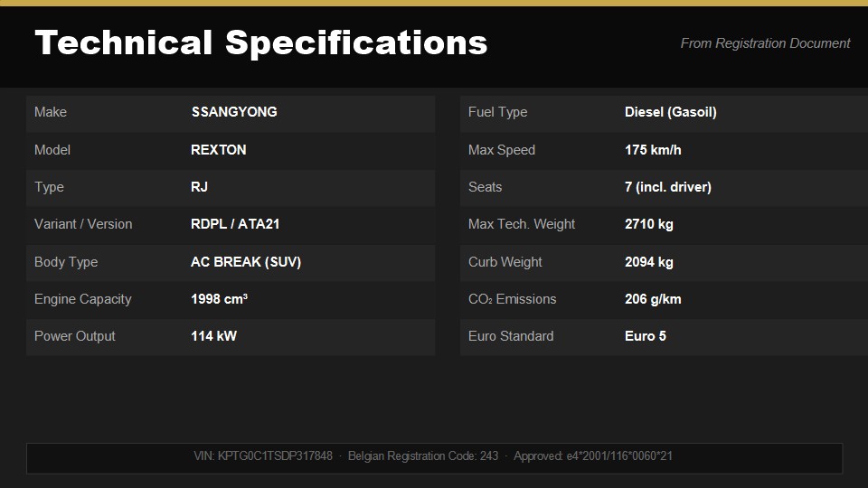Click the Power Output value 114 kW
This screenshot has width=868, height=488.
coord(213,336)
